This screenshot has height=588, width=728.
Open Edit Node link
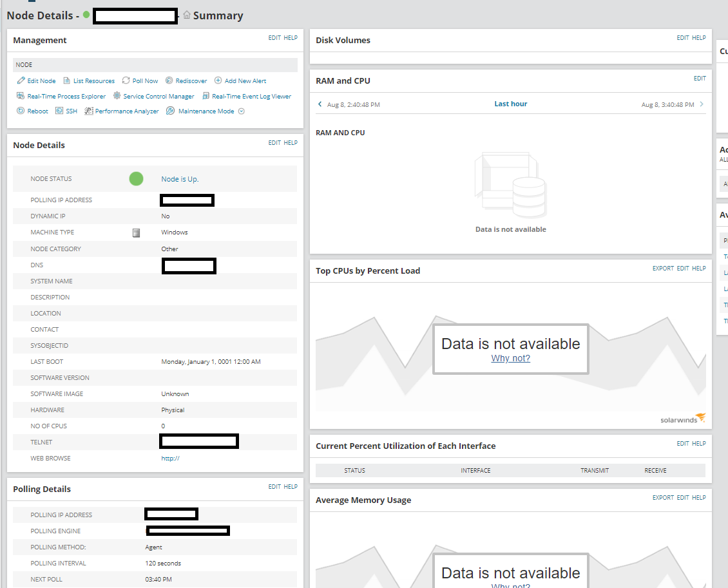pos(41,81)
